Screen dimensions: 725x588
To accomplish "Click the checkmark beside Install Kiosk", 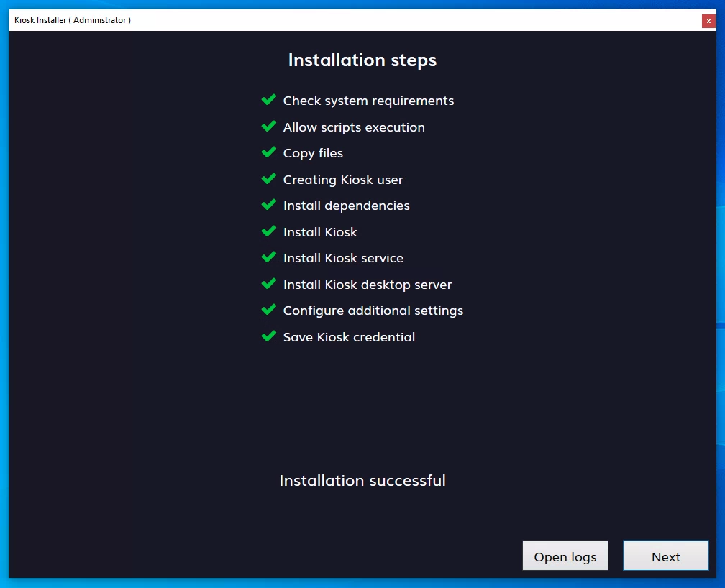I will point(269,231).
